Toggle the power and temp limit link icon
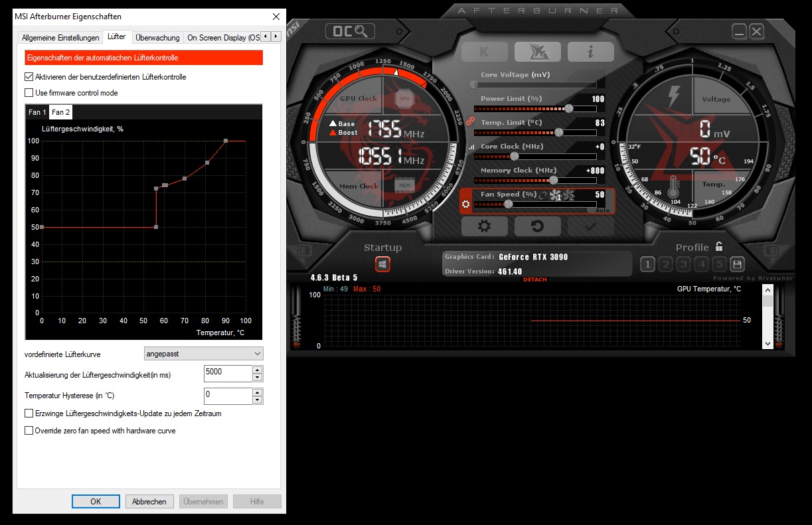The width and height of the screenshot is (812, 525). pos(469,121)
